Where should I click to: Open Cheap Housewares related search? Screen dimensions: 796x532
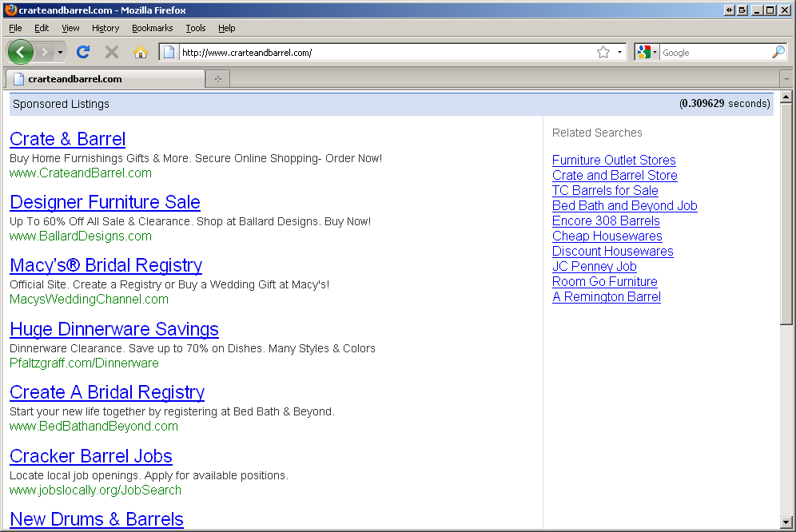pyautogui.click(x=607, y=236)
